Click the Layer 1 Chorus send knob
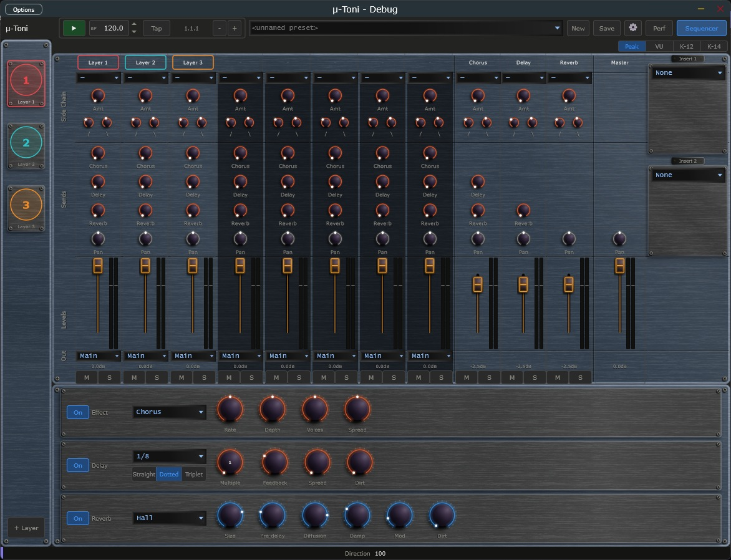731x560 pixels. click(98, 153)
